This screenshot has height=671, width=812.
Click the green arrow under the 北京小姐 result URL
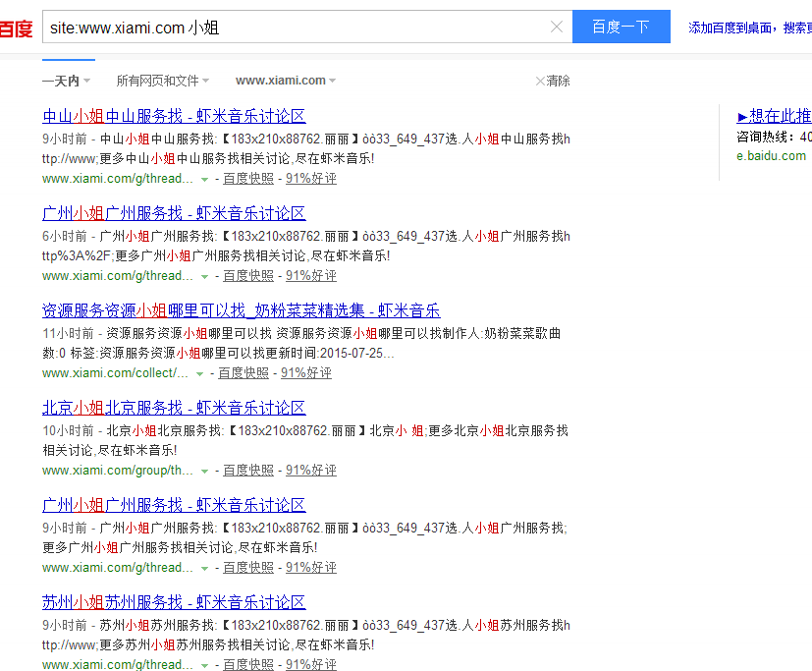204,470
